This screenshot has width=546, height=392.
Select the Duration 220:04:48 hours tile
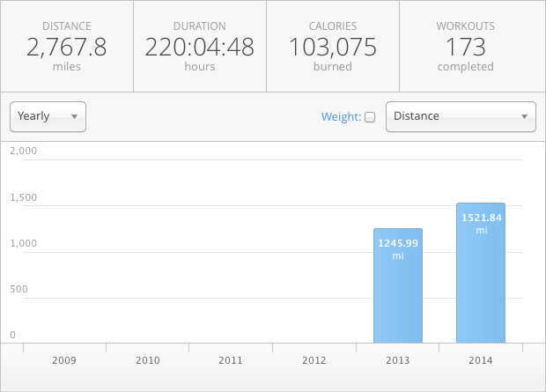click(x=199, y=46)
